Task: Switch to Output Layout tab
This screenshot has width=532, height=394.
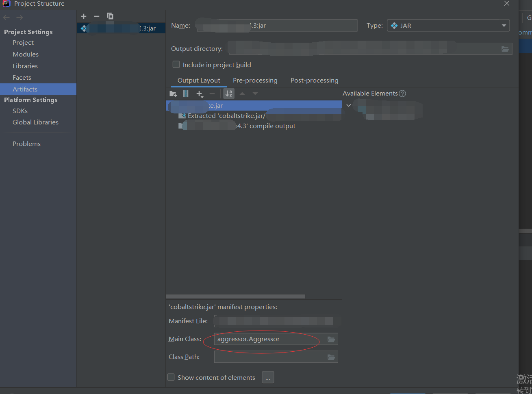Action: [199, 81]
